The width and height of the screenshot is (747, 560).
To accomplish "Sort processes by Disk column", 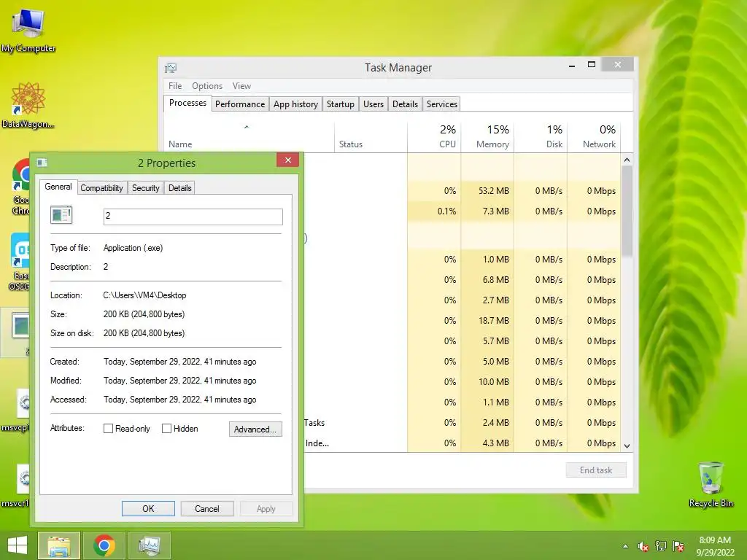I will (x=541, y=138).
